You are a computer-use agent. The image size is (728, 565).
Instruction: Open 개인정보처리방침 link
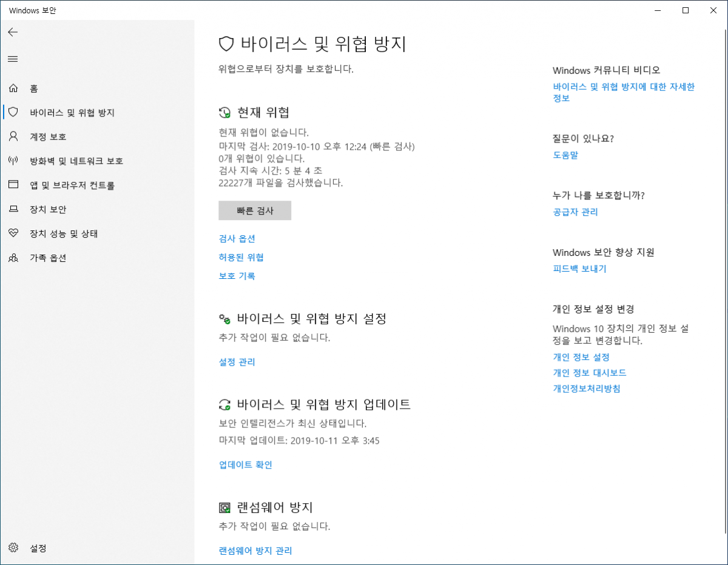click(587, 389)
